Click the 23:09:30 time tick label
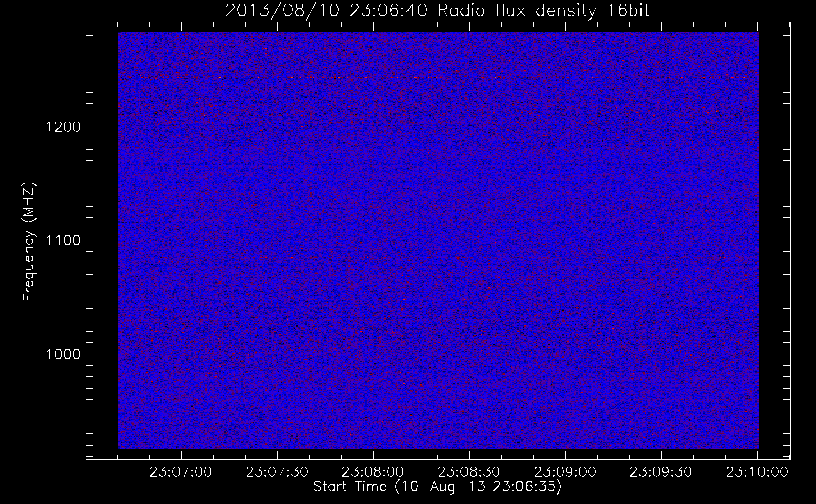Screen dimensions: 816x504 pyautogui.click(x=661, y=472)
